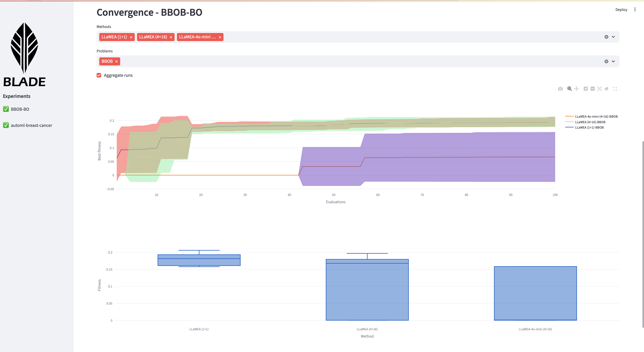Image resolution: width=644 pixels, height=352 pixels.
Task: Select the Pan tool in plot toolbar
Action: tap(577, 89)
